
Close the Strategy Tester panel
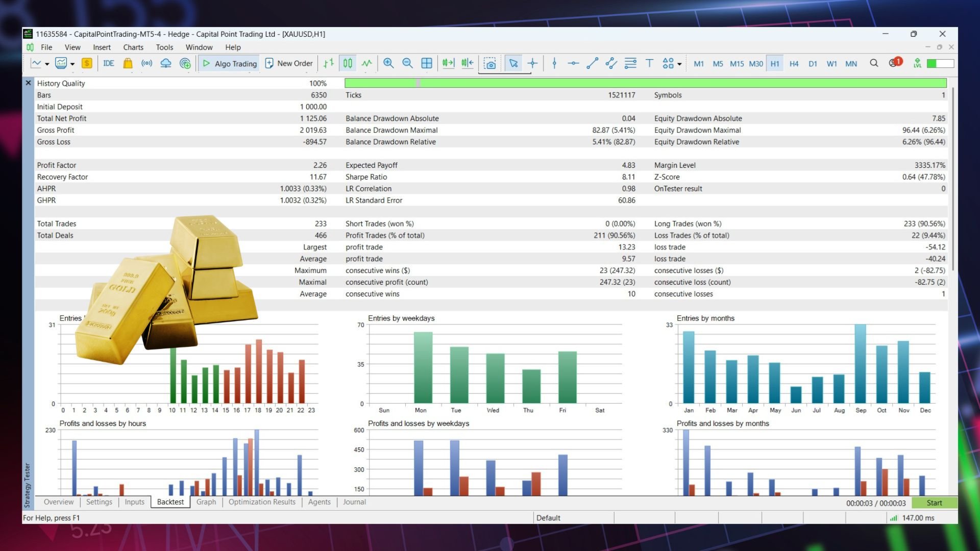28,83
